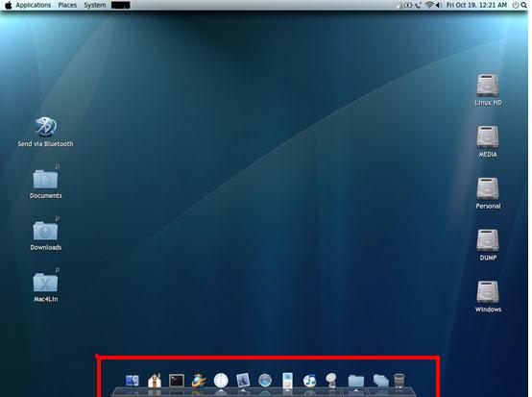Open the Home folder dock icon
Screen dimensions: 532x397
[x=155, y=381]
